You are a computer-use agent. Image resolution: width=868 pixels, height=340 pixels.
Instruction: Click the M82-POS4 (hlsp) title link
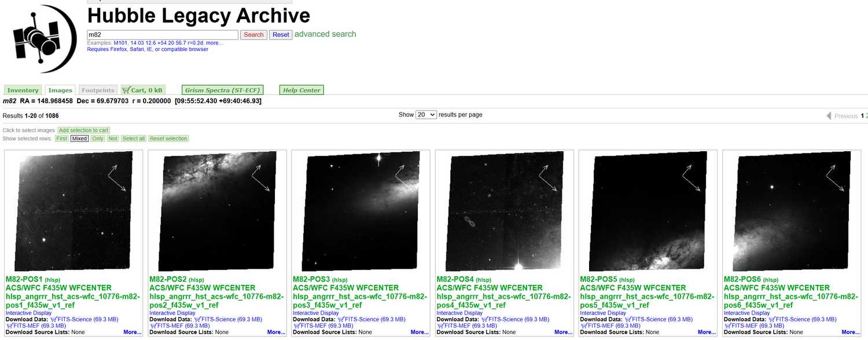[x=464, y=279]
